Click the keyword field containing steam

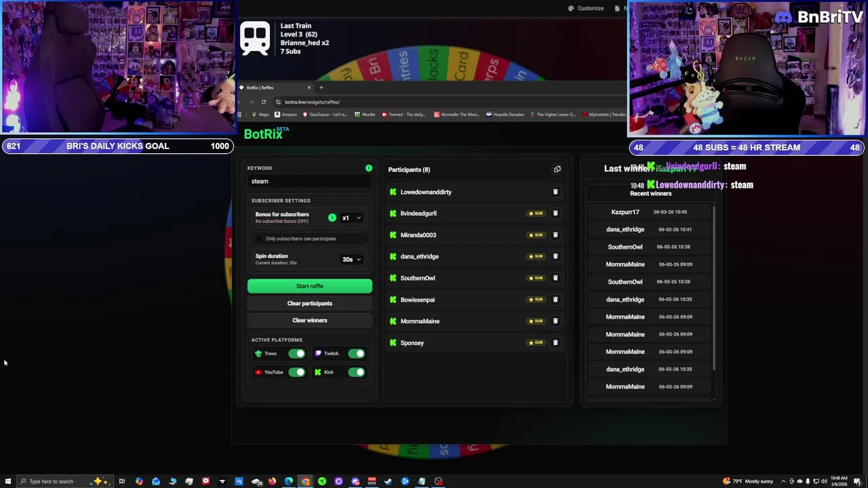tap(310, 182)
